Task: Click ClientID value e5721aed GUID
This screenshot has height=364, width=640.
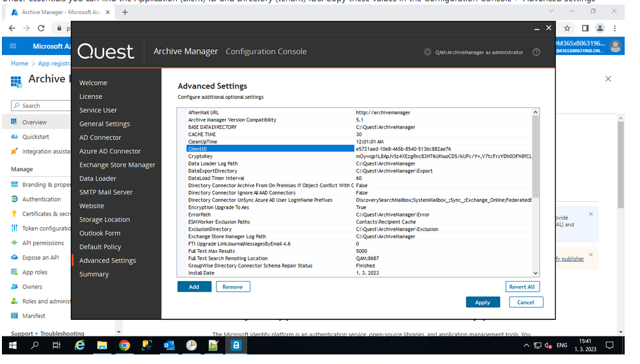Action: (403, 149)
